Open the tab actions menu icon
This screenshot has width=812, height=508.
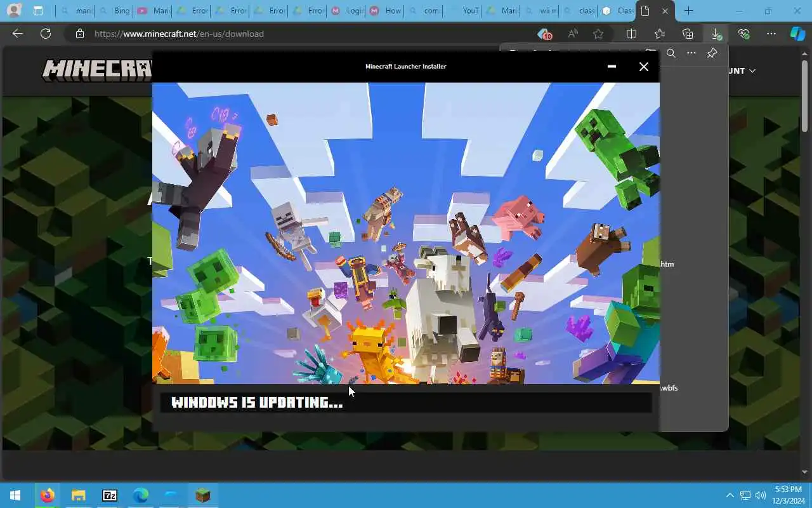tap(38, 11)
